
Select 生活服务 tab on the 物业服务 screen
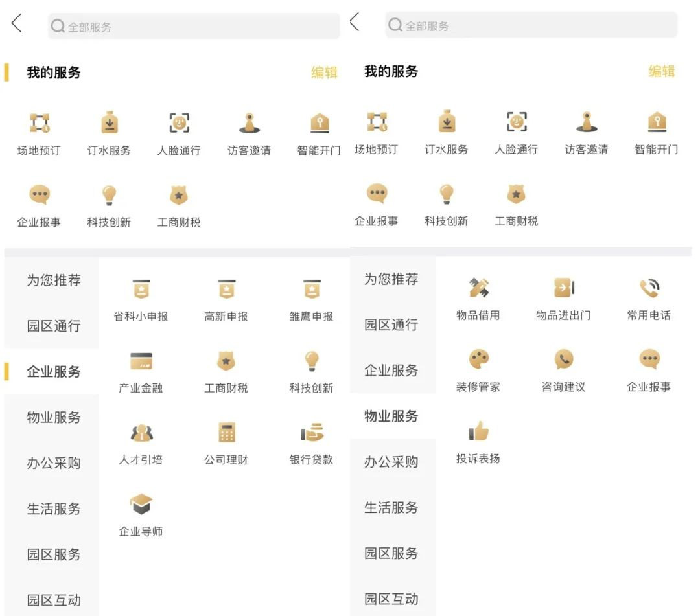coord(391,508)
